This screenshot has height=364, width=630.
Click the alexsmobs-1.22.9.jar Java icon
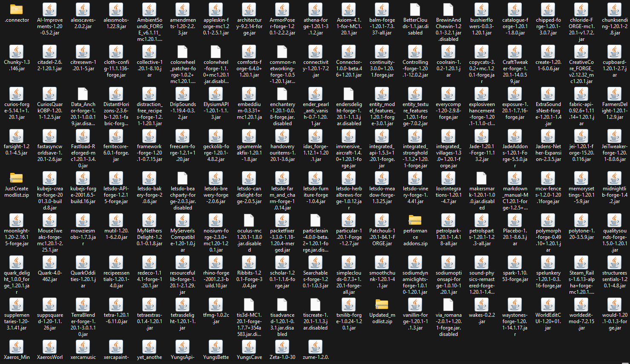click(116, 9)
